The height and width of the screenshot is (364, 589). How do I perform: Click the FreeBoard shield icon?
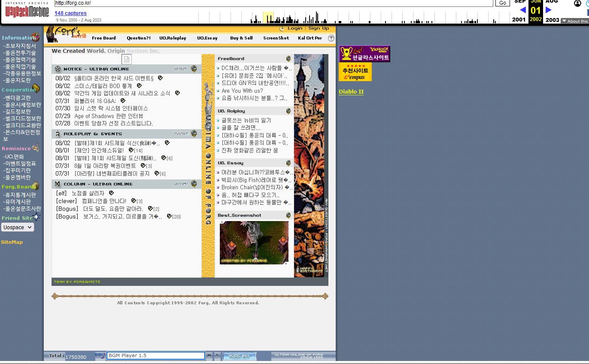click(x=288, y=59)
